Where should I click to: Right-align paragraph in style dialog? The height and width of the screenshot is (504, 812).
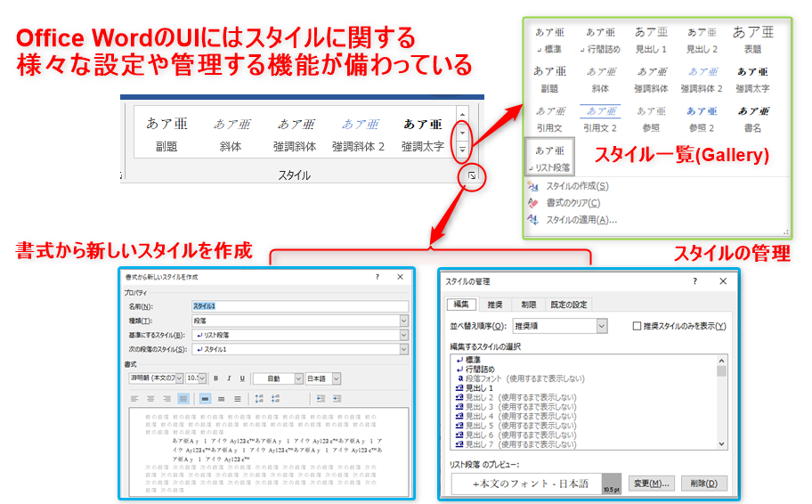tap(166, 398)
